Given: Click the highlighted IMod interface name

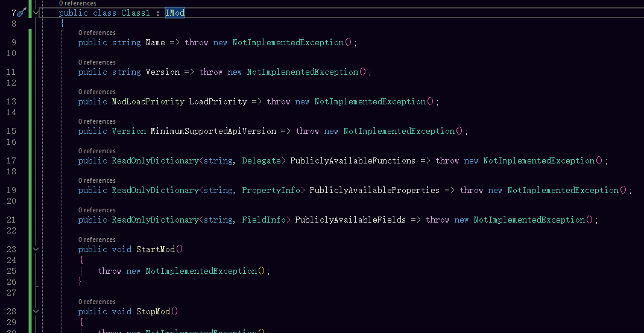Looking at the screenshot, I should point(174,13).
